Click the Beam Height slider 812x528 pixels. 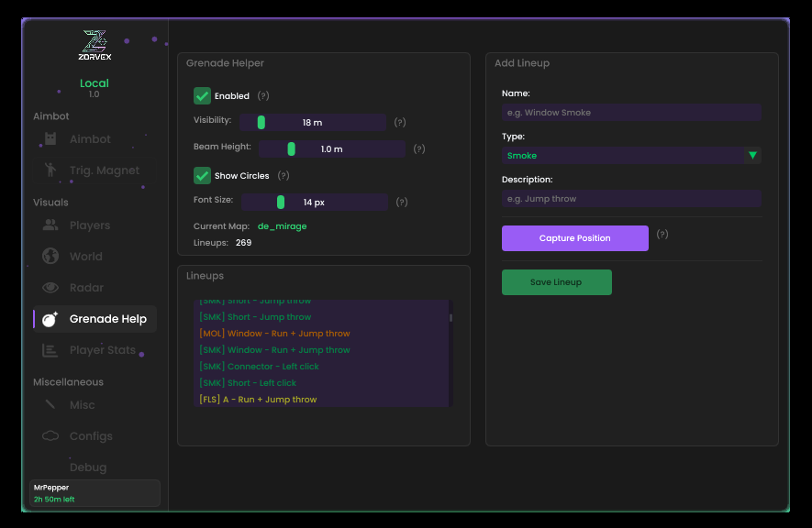coord(331,149)
